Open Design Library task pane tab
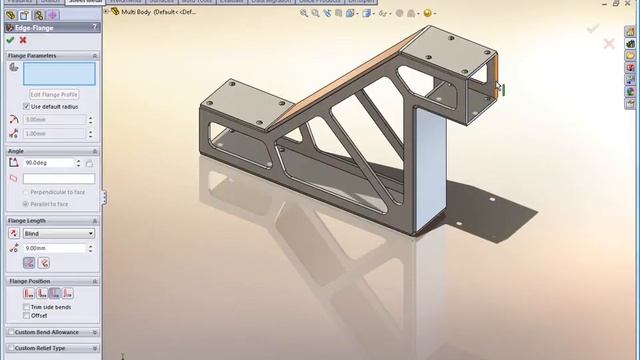Screen dimensions: 640x360 [630, 43]
